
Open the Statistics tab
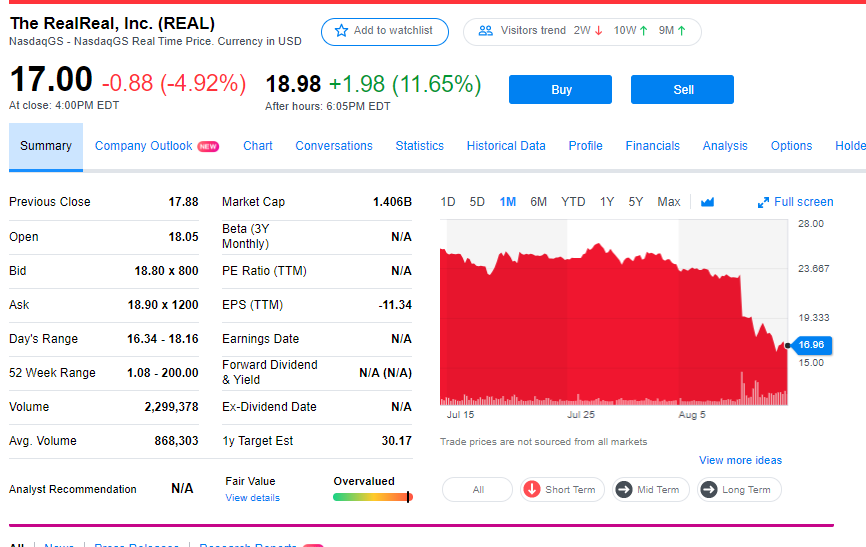click(x=420, y=146)
